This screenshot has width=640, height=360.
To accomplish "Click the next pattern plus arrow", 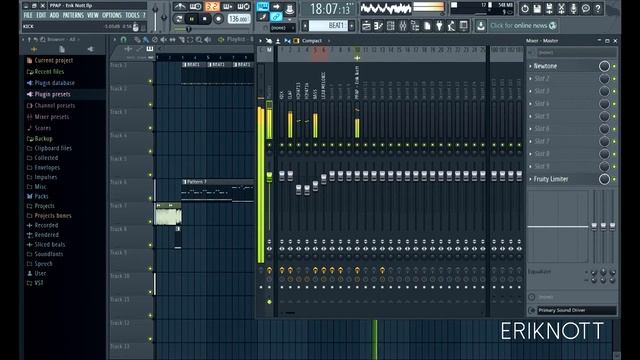I will 352,26.
